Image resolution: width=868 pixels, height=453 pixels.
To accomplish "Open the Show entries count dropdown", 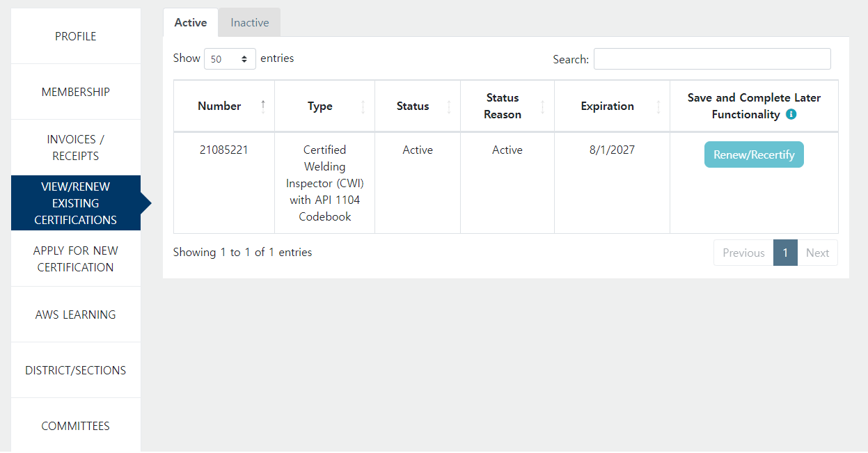I will (230, 59).
